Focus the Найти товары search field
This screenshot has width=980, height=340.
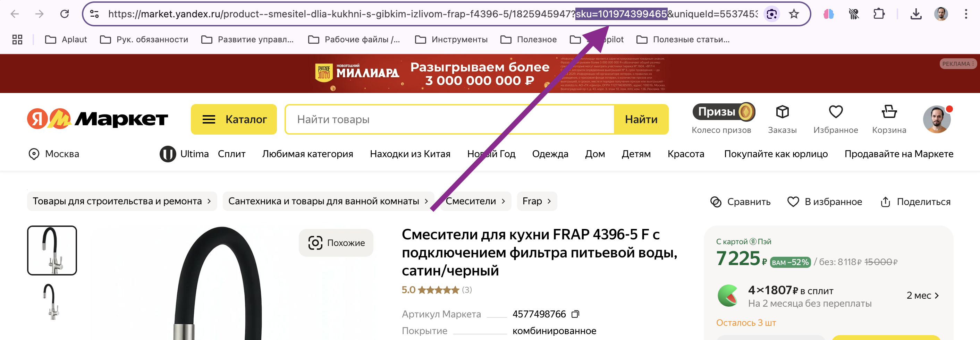point(450,119)
